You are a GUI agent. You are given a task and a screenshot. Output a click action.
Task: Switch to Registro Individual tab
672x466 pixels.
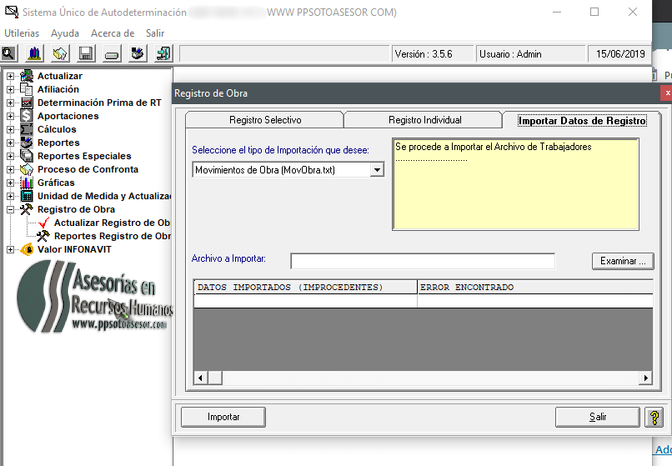(x=424, y=120)
